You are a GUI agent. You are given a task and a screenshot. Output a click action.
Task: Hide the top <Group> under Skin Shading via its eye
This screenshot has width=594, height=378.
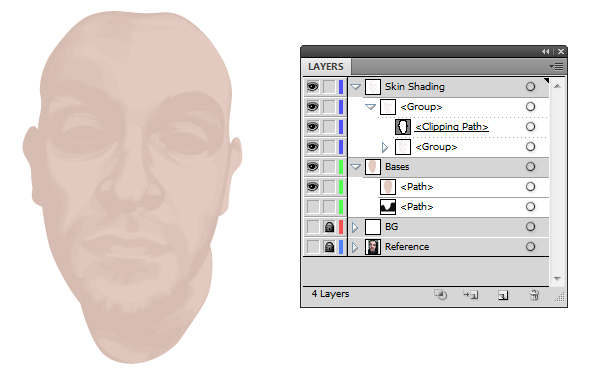pos(313,107)
